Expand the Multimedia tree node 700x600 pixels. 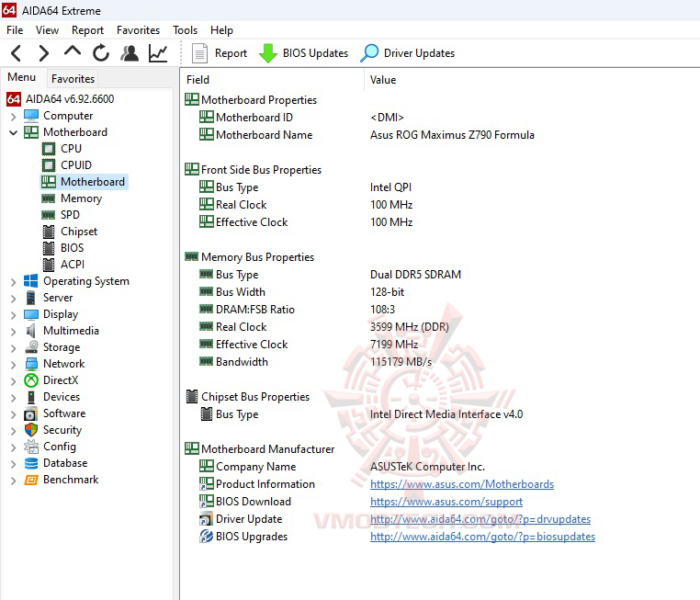point(14,332)
